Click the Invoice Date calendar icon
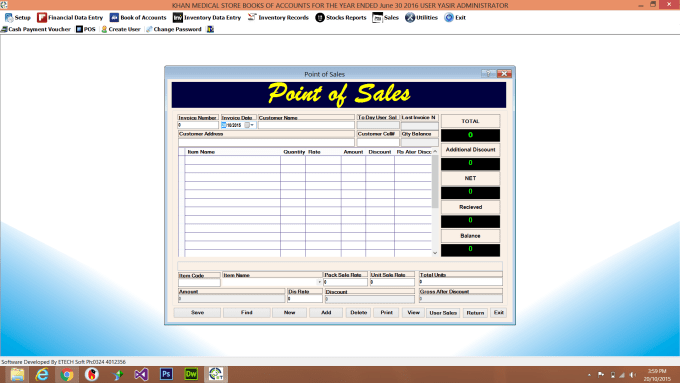680x383 pixels. point(247,125)
